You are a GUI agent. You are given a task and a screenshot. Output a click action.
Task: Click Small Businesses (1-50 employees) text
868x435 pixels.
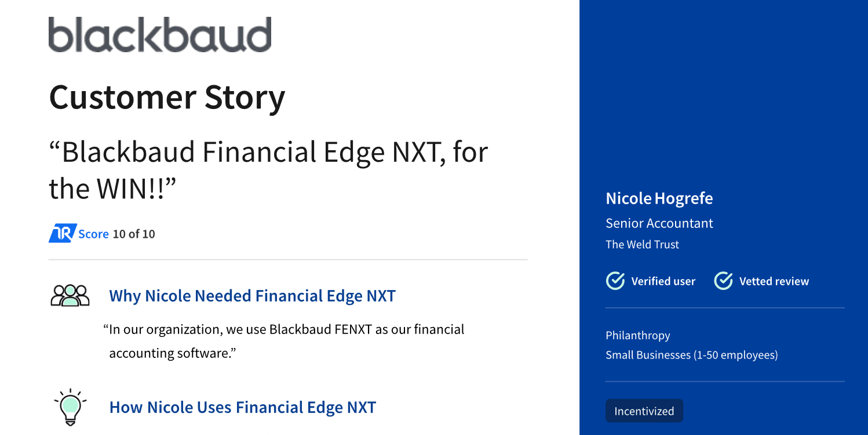pos(691,355)
